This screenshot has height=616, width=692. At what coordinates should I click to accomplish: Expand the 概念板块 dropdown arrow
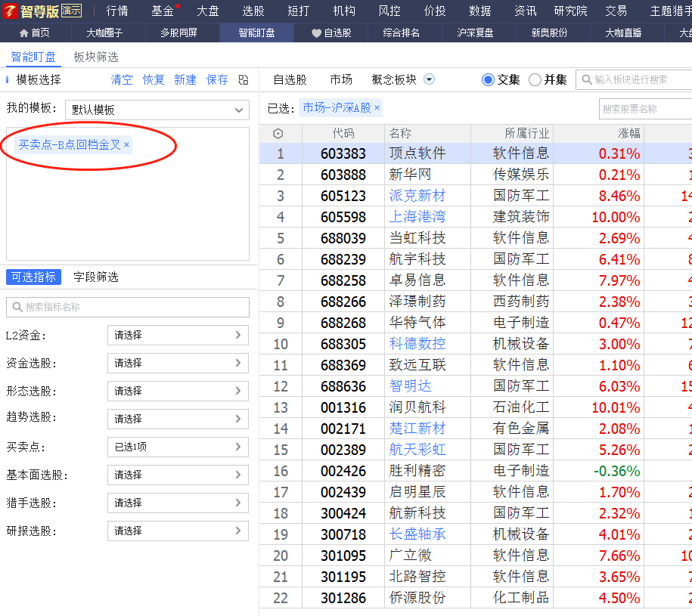[429, 79]
